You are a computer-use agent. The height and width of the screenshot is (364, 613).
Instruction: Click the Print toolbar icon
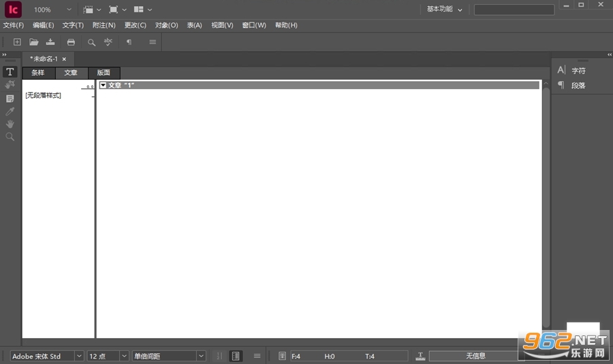(x=71, y=42)
